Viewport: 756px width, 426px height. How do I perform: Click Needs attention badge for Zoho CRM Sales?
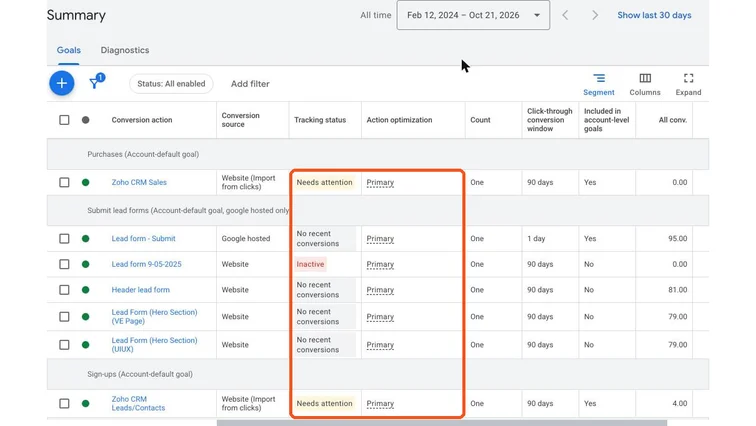pyautogui.click(x=324, y=182)
